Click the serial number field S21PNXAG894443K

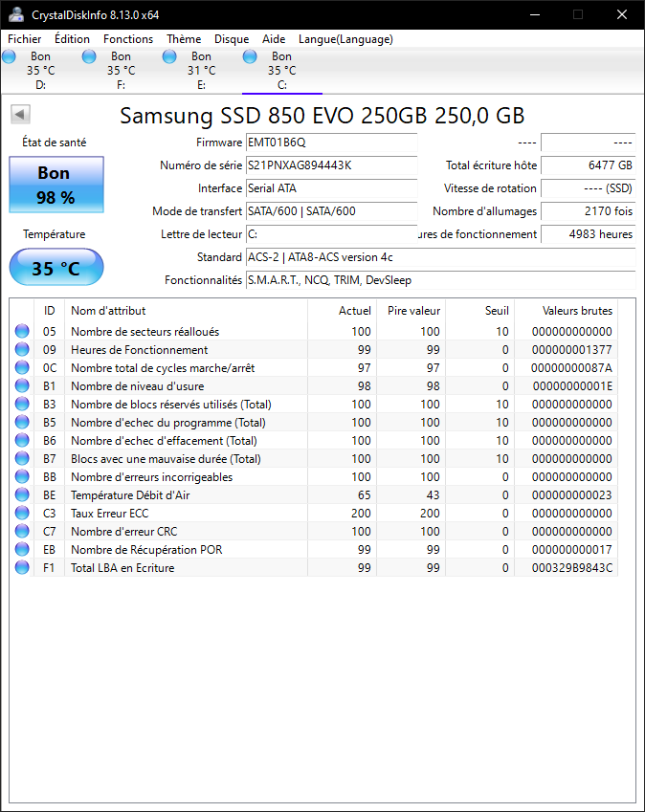tap(331, 165)
